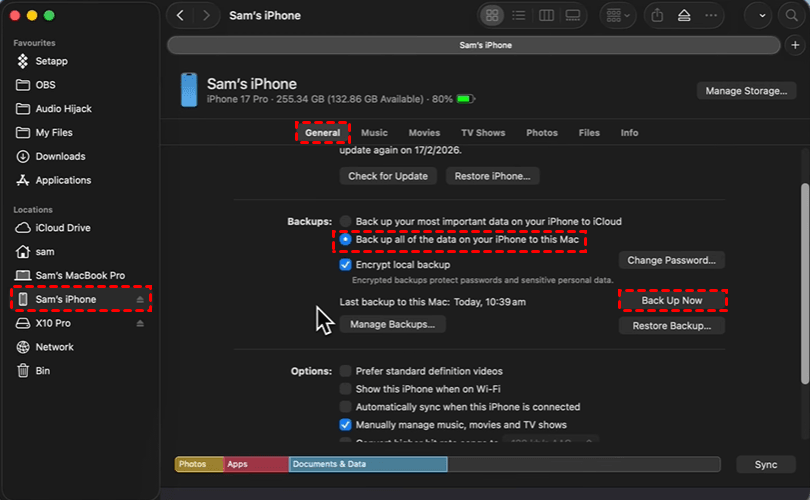Click Restore Backup button
Screen dimensions: 810x500
pyautogui.click(x=672, y=326)
